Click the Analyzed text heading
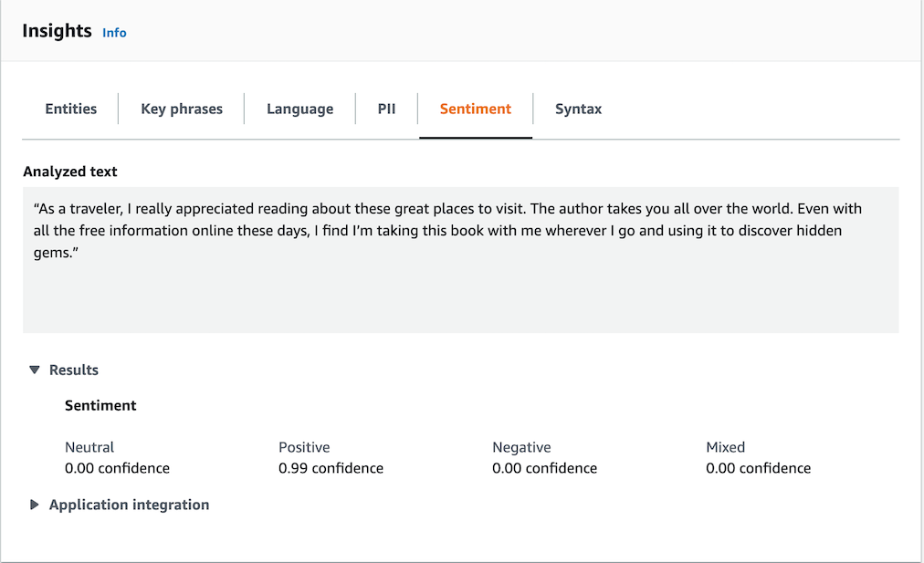 [x=70, y=172]
